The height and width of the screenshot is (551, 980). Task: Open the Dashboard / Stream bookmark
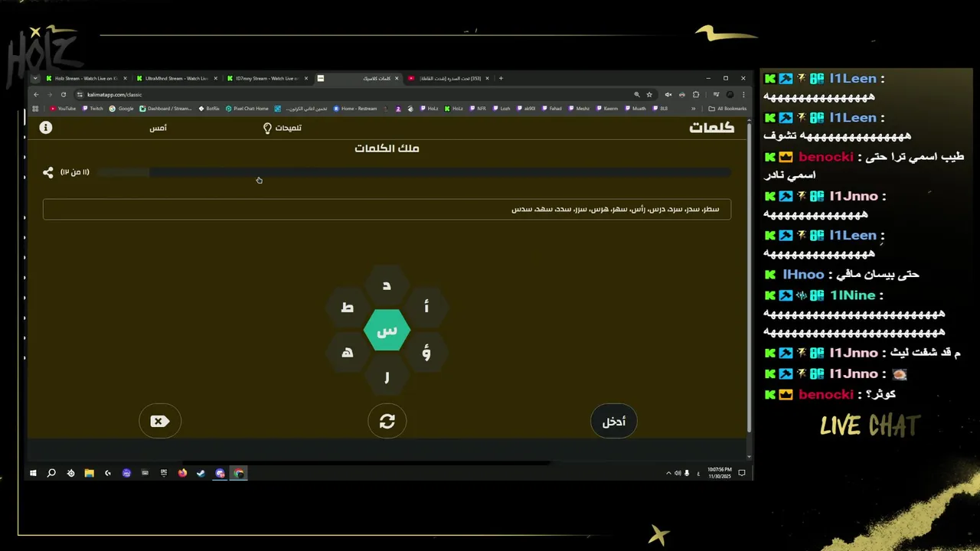coord(165,109)
